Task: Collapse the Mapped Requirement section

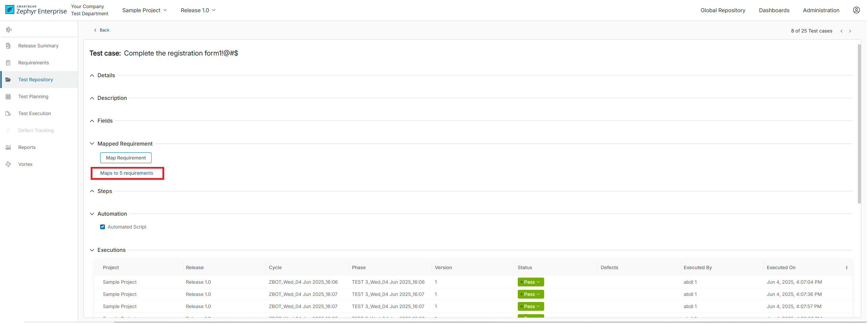Action: click(x=92, y=144)
